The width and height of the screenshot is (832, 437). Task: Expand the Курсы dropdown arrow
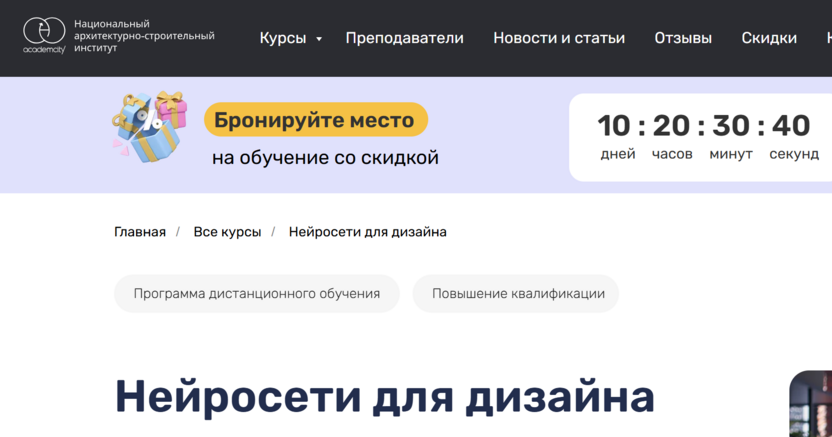coord(319,39)
